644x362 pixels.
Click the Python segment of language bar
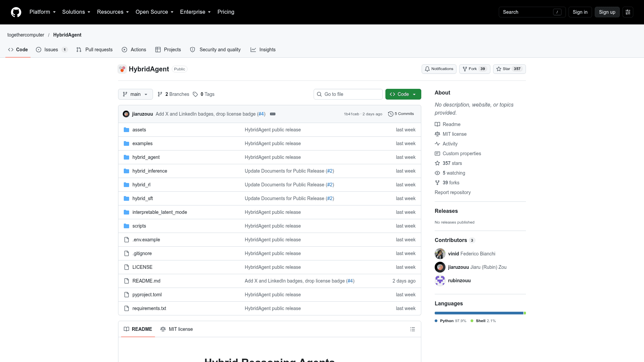pyautogui.click(x=479, y=313)
